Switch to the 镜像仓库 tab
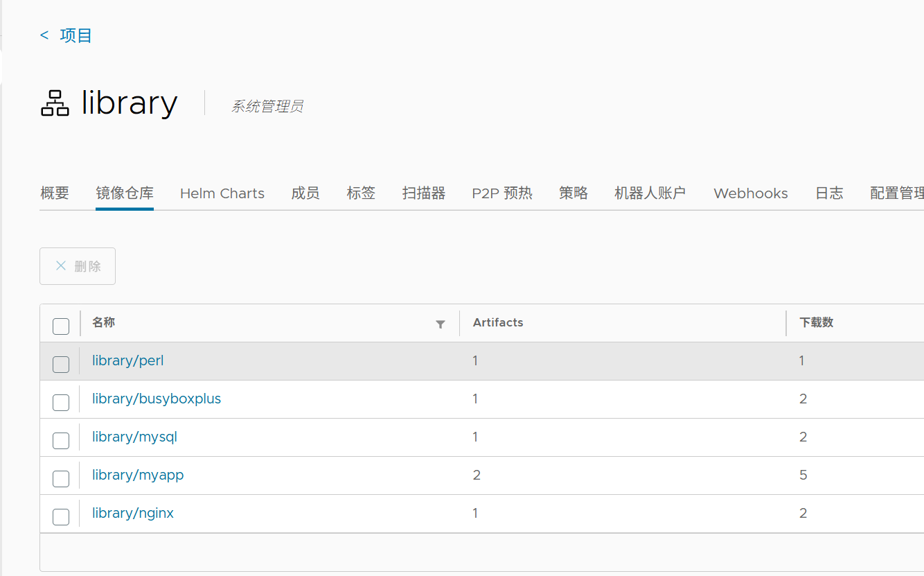 [x=125, y=193]
